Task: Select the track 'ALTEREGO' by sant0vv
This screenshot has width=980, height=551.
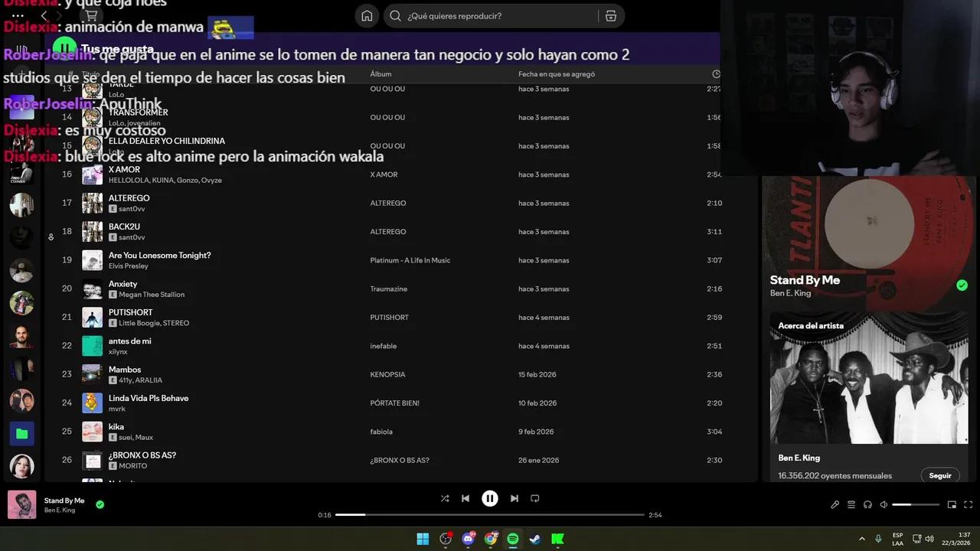Action: 129,198
